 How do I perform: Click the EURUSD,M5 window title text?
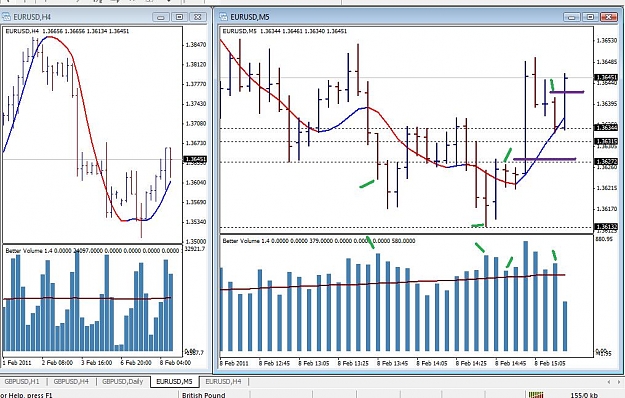pos(250,17)
